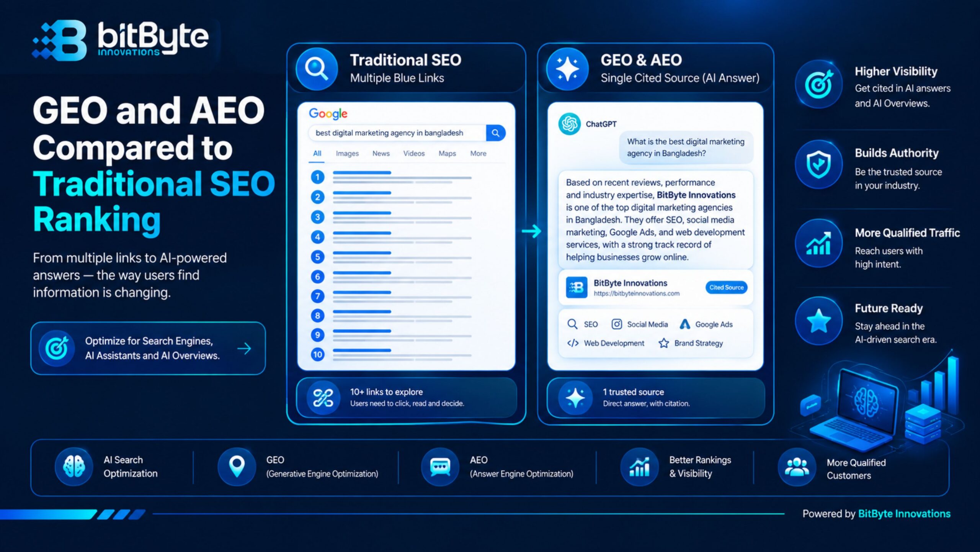Viewport: 980px width, 552px height.
Task: Click the sparkle icon beside 1 trusted source
Action: coord(575,398)
